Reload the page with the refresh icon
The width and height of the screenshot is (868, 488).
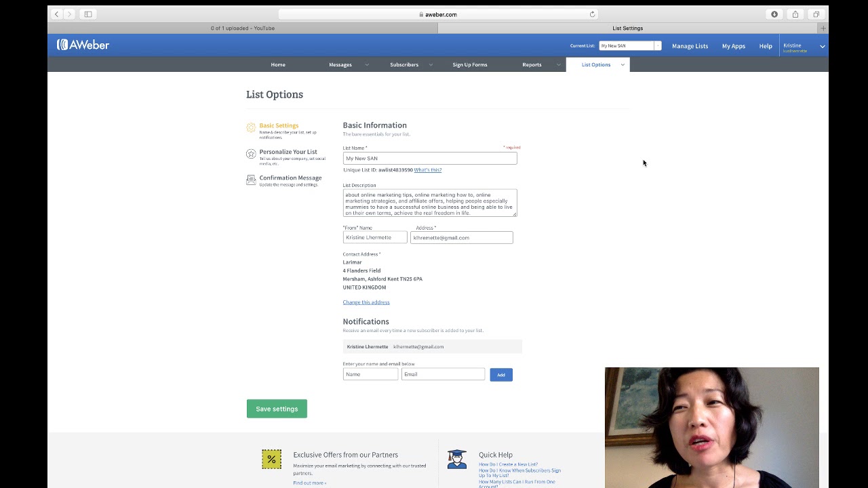click(x=592, y=14)
